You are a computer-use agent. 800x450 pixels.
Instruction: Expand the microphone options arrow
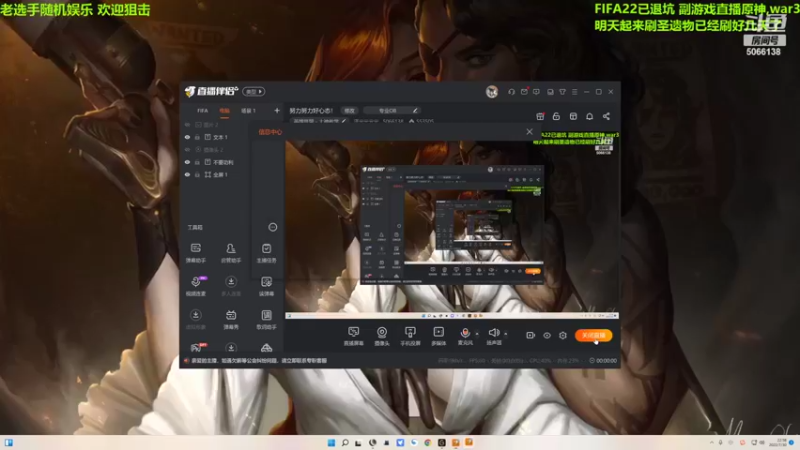[477, 334]
